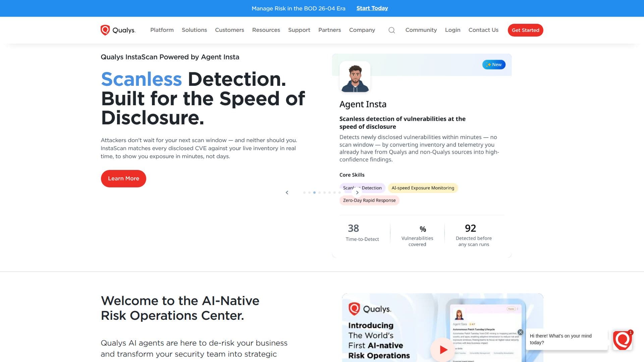Follow the Start Today banner link

[x=372, y=8]
